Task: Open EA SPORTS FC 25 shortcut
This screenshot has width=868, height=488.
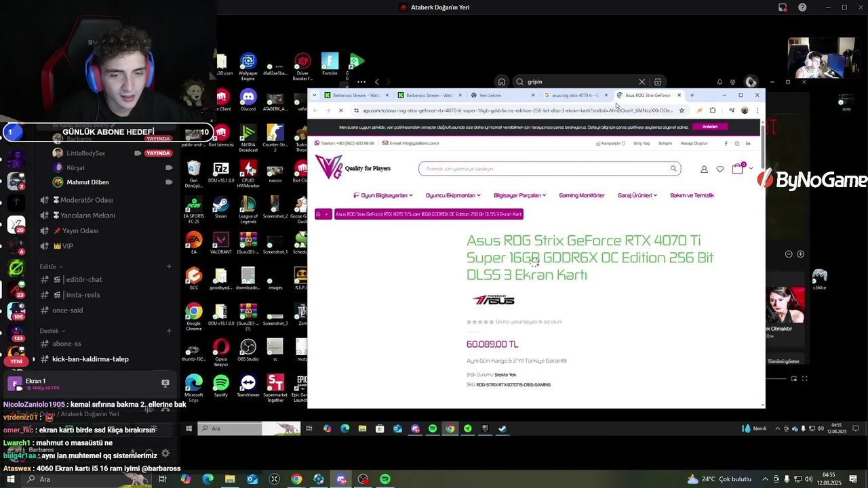Action: 194,209
